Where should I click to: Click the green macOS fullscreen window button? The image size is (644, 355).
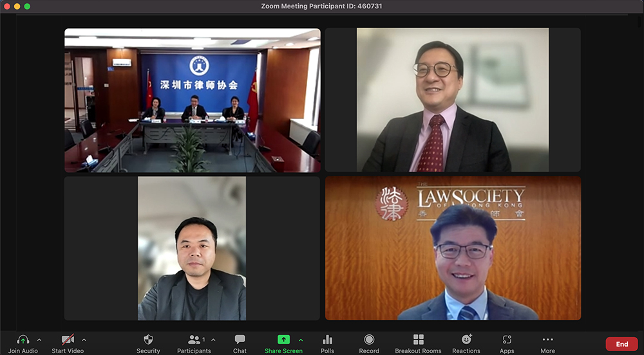[x=27, y=6]
